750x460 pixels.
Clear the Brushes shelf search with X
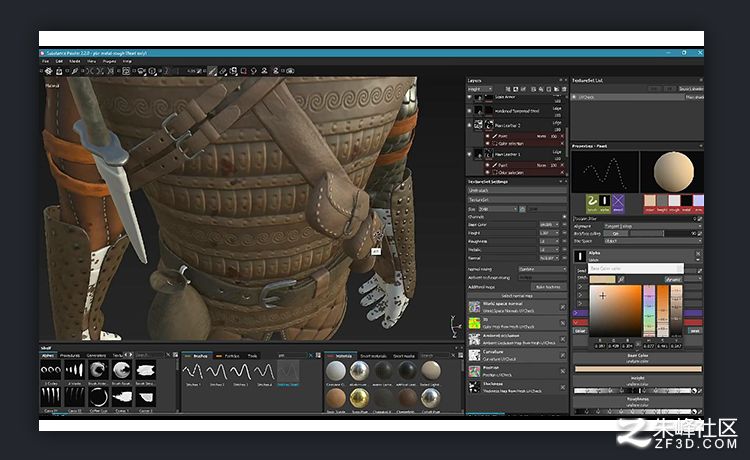[x=310, y=355]
